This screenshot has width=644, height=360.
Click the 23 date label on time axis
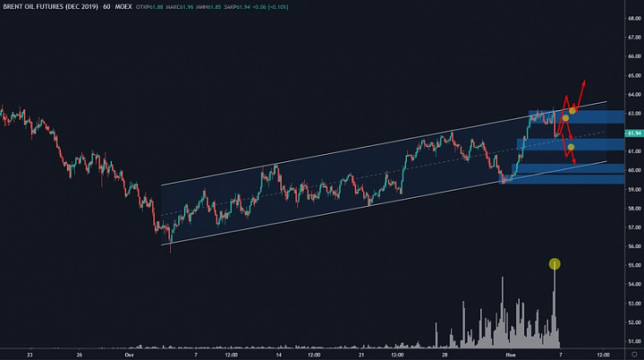[x=30, y=355]
